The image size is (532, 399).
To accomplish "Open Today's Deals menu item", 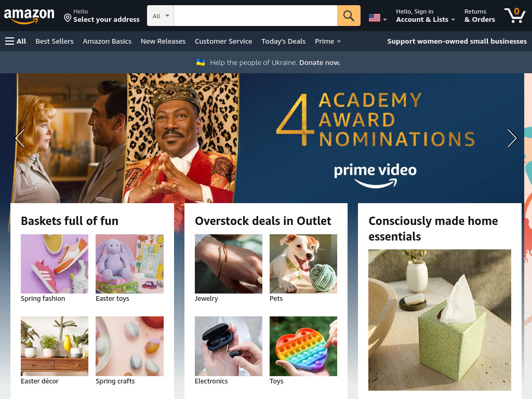I will [283, 42].
